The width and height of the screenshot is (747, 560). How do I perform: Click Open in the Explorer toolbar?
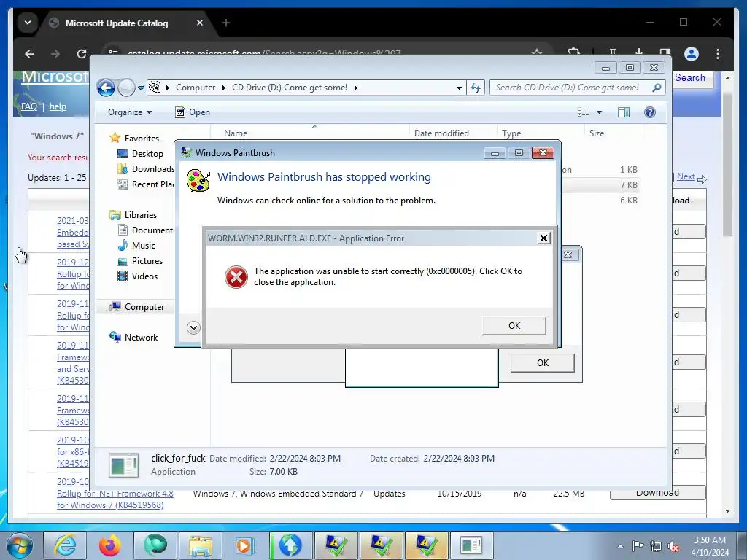193,112
